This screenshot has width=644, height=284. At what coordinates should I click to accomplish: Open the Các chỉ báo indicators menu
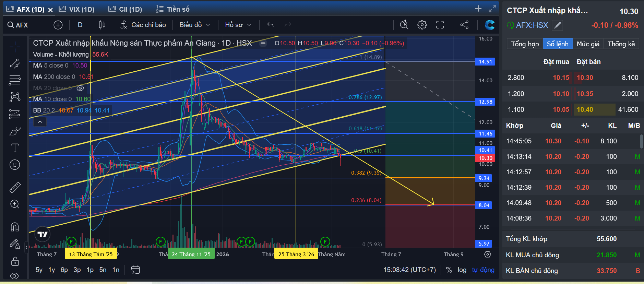143,25
